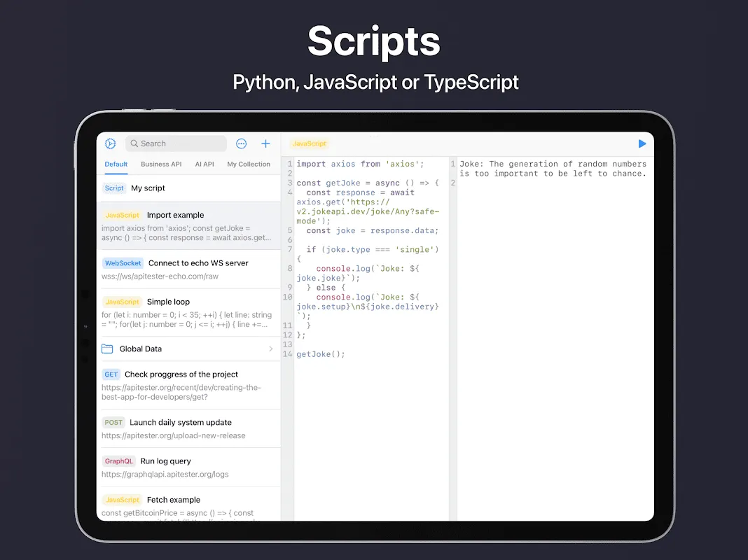The height and width of the screenshot is (560, 748).
Task: Switch to the My Collection tab
Action: (249, 164)
